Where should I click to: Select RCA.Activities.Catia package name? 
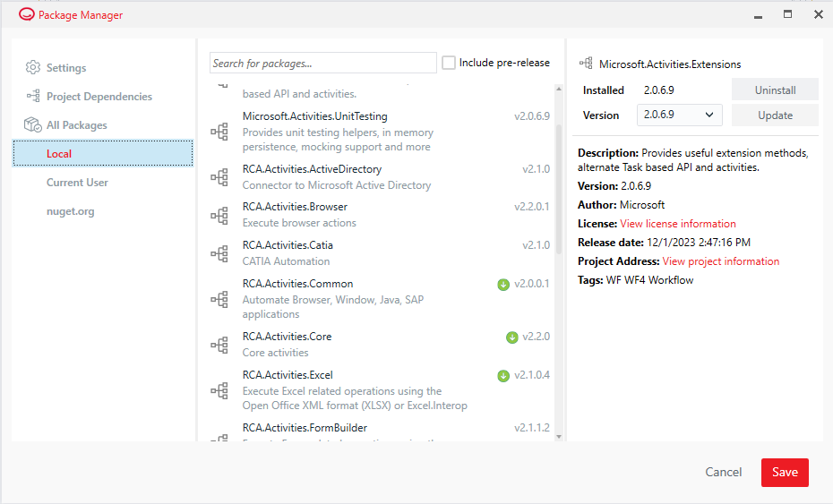click(288, 244)
